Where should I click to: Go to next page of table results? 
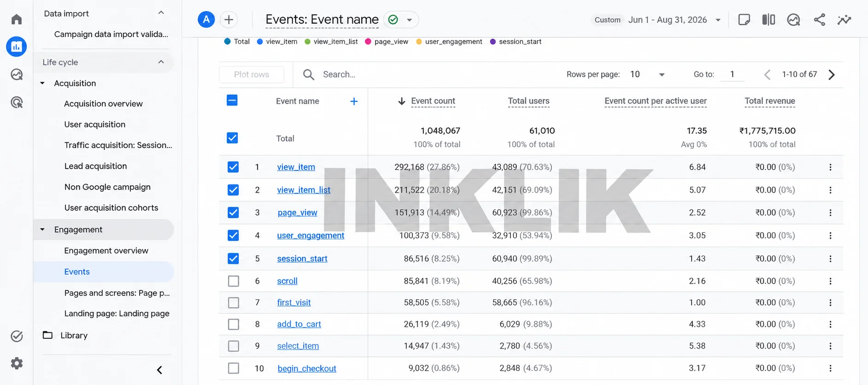click(832, 75)
